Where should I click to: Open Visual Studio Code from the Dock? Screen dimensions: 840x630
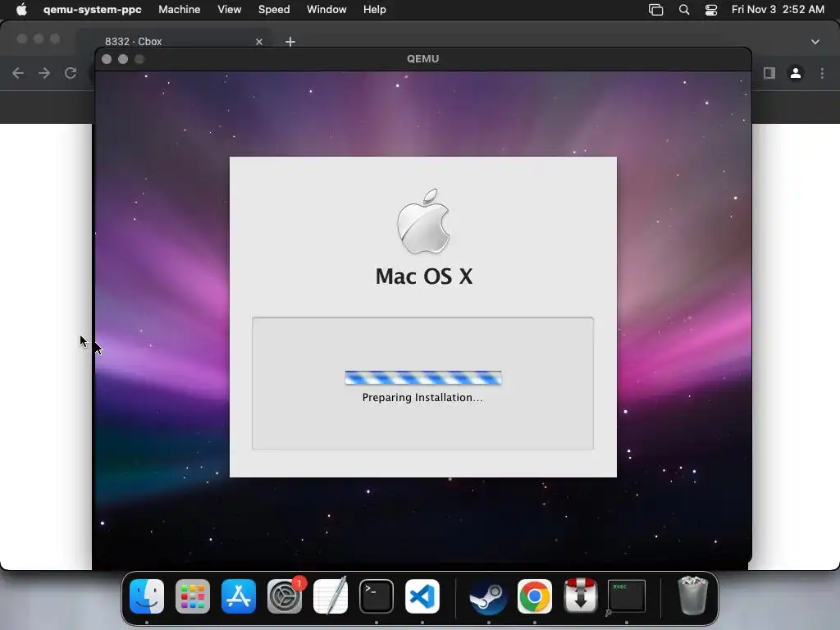[x=422, y=596]
